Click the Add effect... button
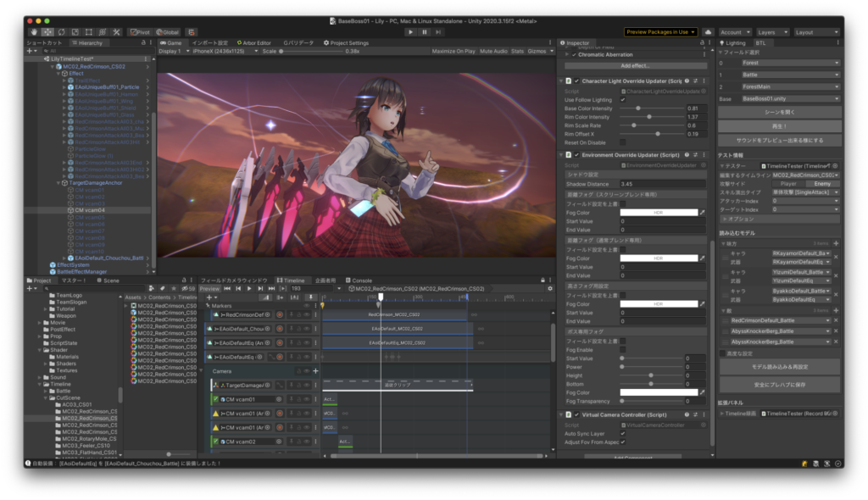 point(635,66)
